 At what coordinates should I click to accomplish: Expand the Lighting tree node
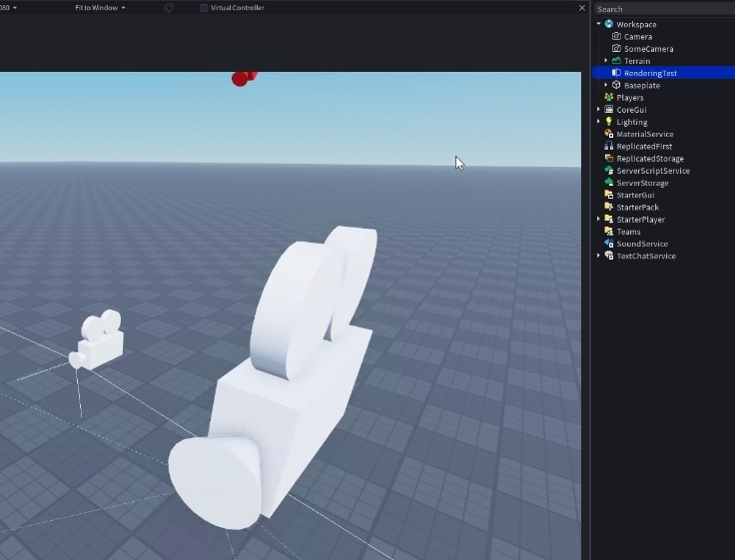coord(598,122)
